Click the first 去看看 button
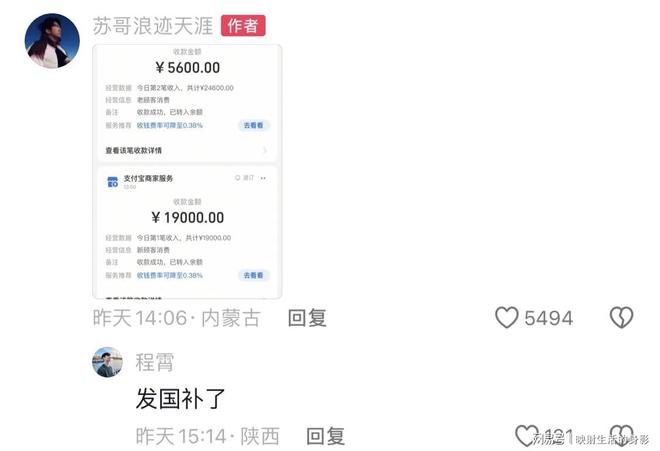 (253, 125)
